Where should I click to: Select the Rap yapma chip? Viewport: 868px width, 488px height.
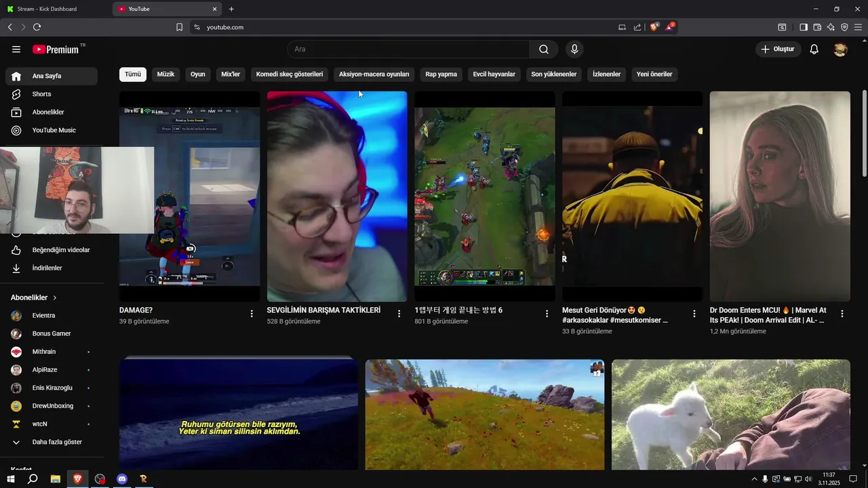(x=441, y=75)
